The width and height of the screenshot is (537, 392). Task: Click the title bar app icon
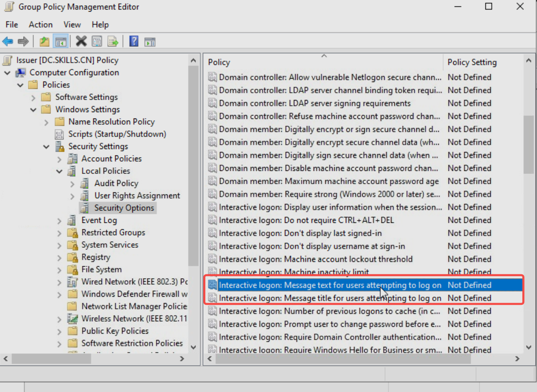click(9, 7)
